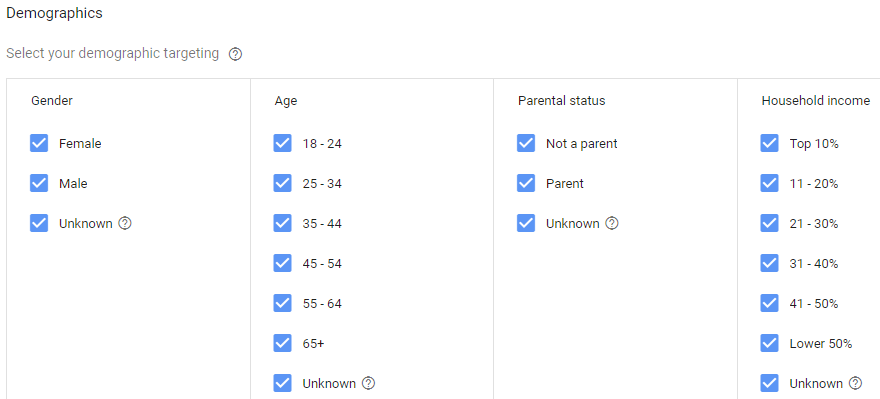The height and width of the screenshot is (399, 880).
Task: Toggle the Gender Unknown checkbox
Action: (x=39, y=223)
